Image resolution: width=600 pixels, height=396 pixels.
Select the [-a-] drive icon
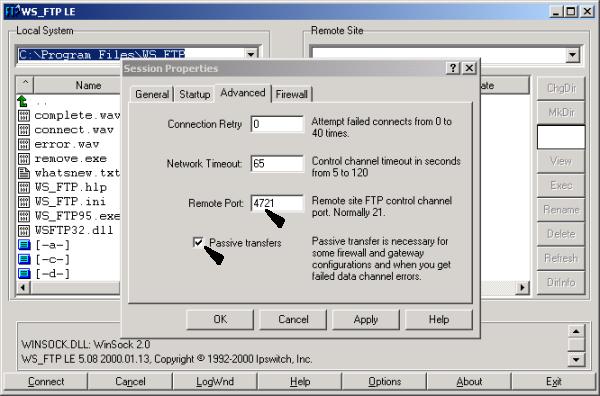pos(24,245)
